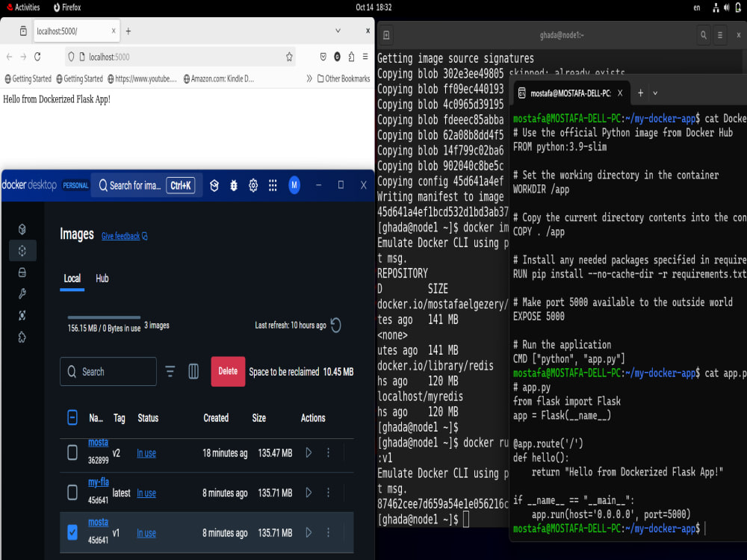Run the mosta v2 image
Screen dimensions: 747x560
click(x=309, y=452)
